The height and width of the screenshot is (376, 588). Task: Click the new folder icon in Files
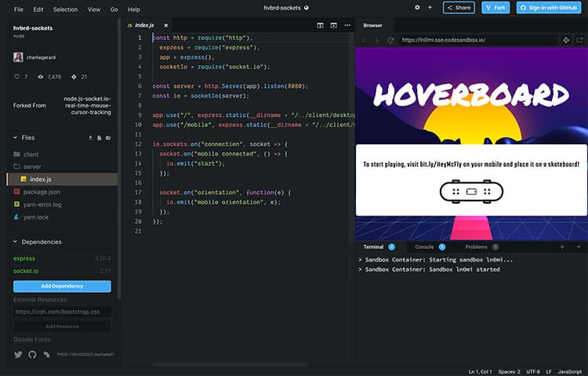(109, 138)
